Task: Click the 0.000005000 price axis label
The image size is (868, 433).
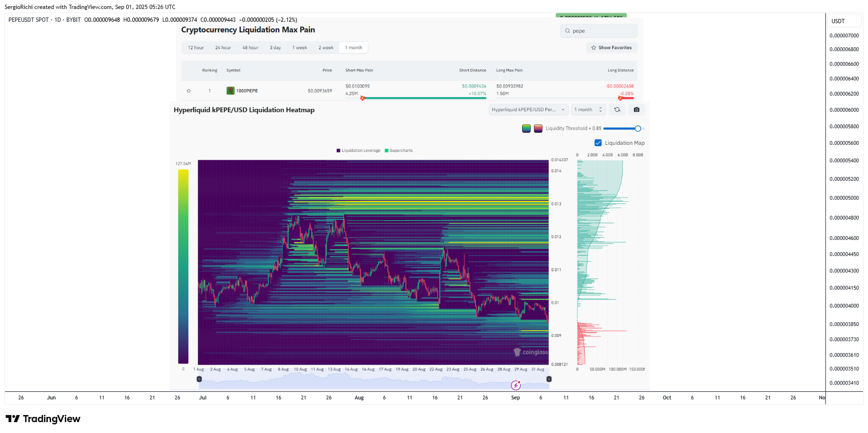Action: click(x=844, y=198)
